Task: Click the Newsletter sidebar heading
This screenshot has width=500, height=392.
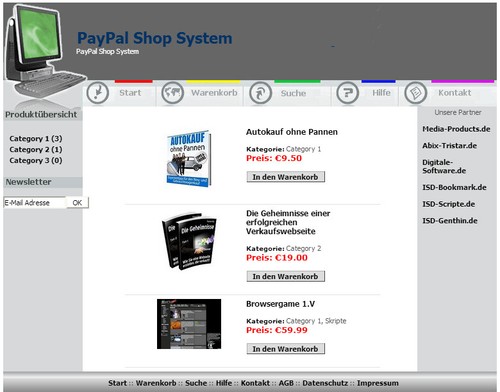Action: [x=28, y=182]
